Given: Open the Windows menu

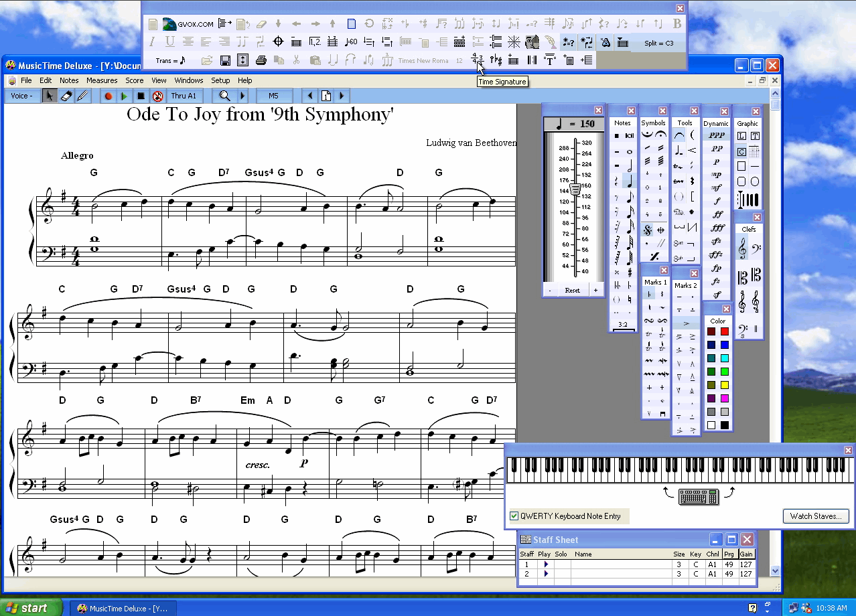Looking at the screenshot, I should [189, 80].
